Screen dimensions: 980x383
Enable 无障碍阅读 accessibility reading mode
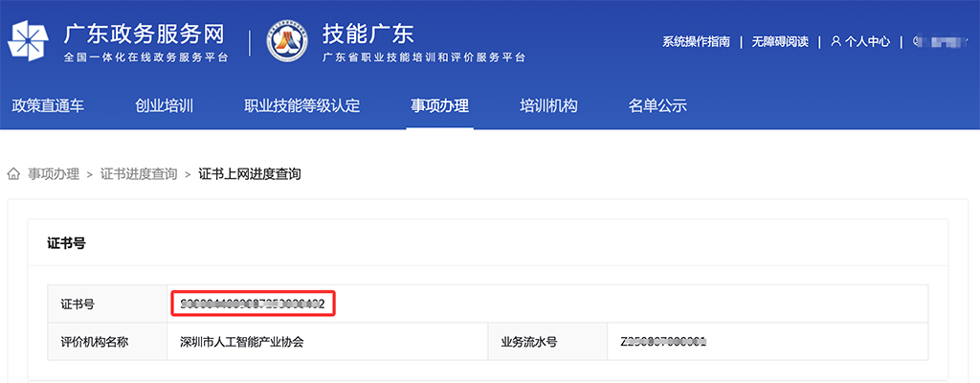click(780, 41)
